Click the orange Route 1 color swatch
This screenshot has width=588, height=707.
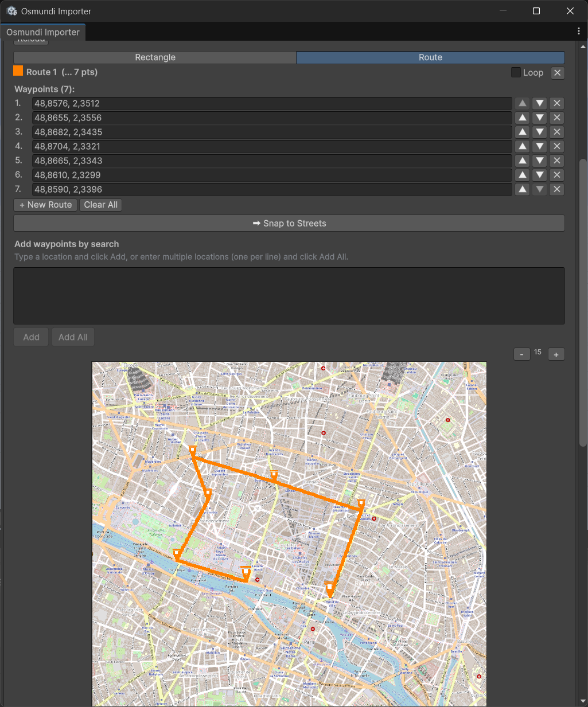18,72
